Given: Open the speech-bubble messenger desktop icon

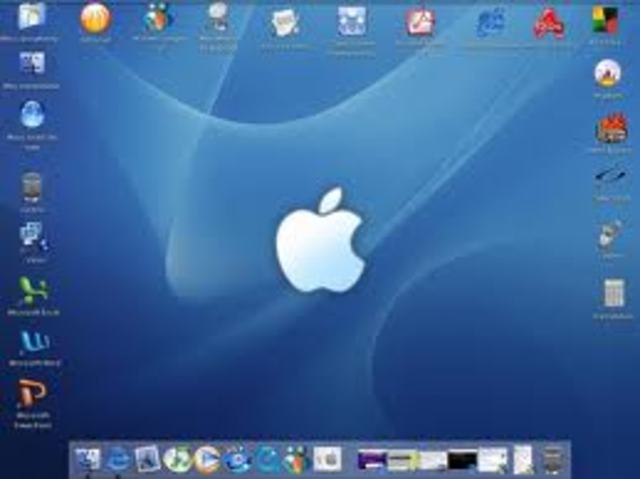Looking at the screenshot, I should point(218,17).
